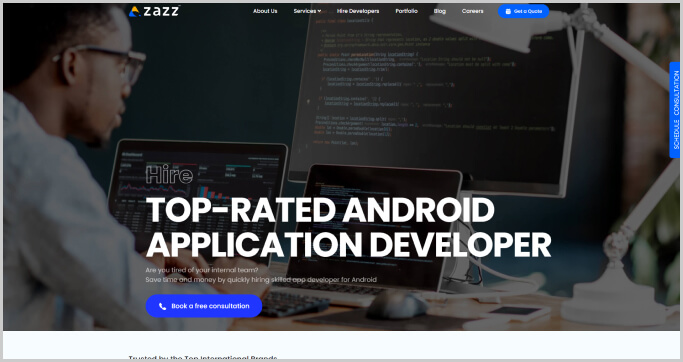Click 'Trusted by the Top International Brands' text
This screenshot has width=683, height=362.
point(203,358)
